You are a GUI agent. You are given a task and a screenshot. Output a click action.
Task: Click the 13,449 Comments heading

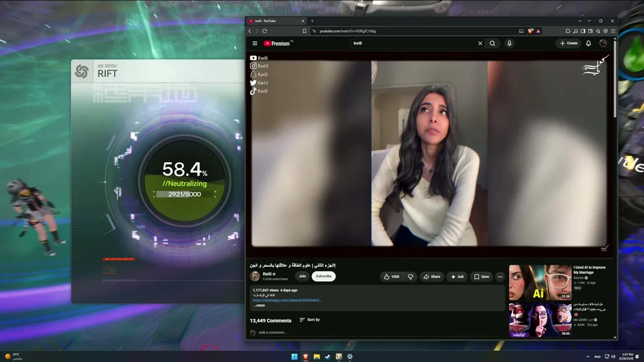[271, 320]
